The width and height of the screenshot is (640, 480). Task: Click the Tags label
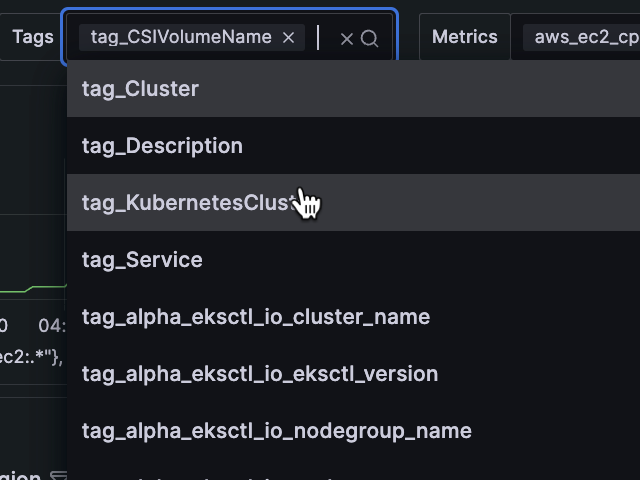pyautogui.click(x=33, y=37)
